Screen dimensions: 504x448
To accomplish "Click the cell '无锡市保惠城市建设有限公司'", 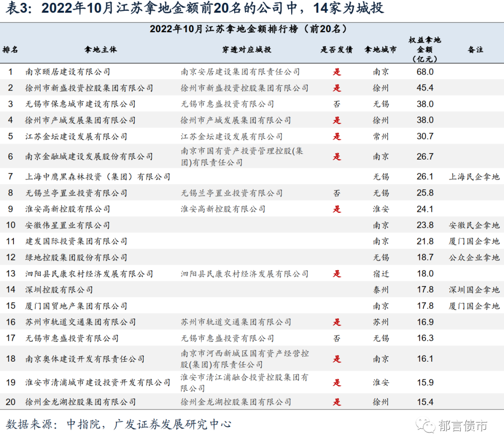I will coord(81,104).
